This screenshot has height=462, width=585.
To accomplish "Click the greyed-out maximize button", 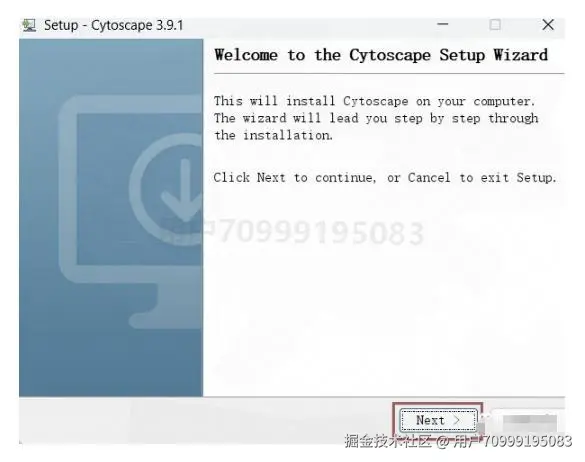I will (495, 25).
